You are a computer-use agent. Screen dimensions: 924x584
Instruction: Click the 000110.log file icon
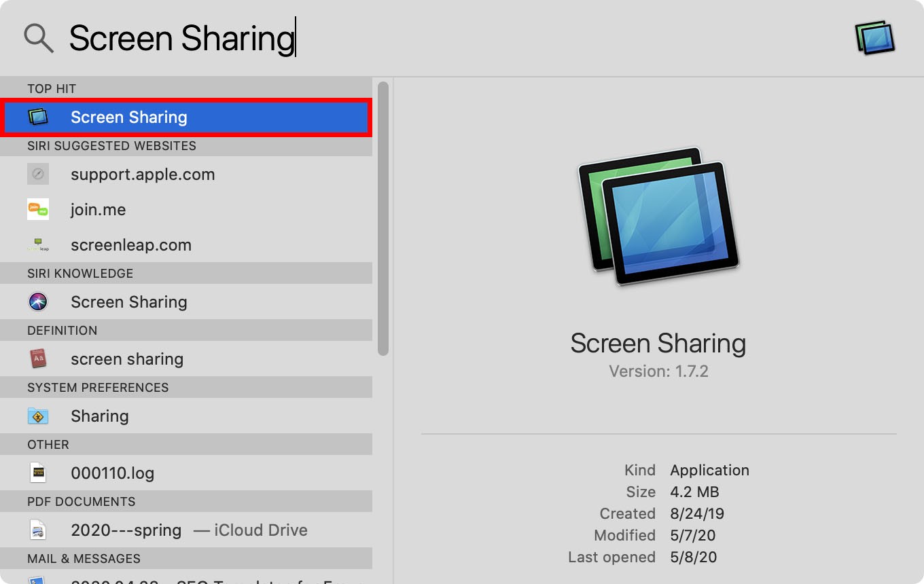click(38, 473)
